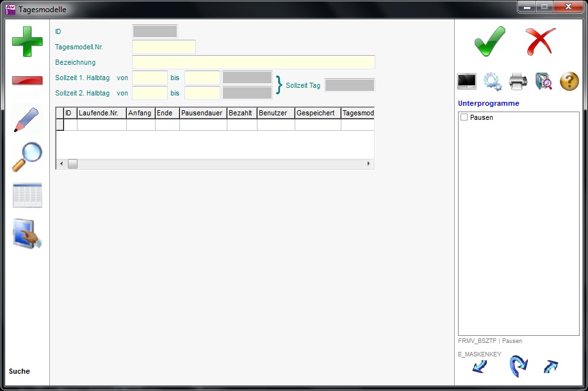The height and width of the screenshot is (391, 588).
Task: Click the touchscreen hand icon in sidebar
Action: (x=28, y=234)
